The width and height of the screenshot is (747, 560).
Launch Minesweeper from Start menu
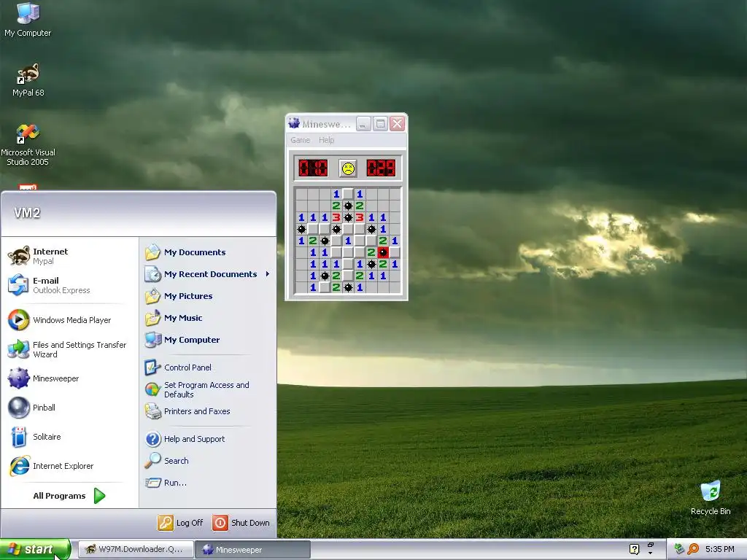[x=43, y=378]
